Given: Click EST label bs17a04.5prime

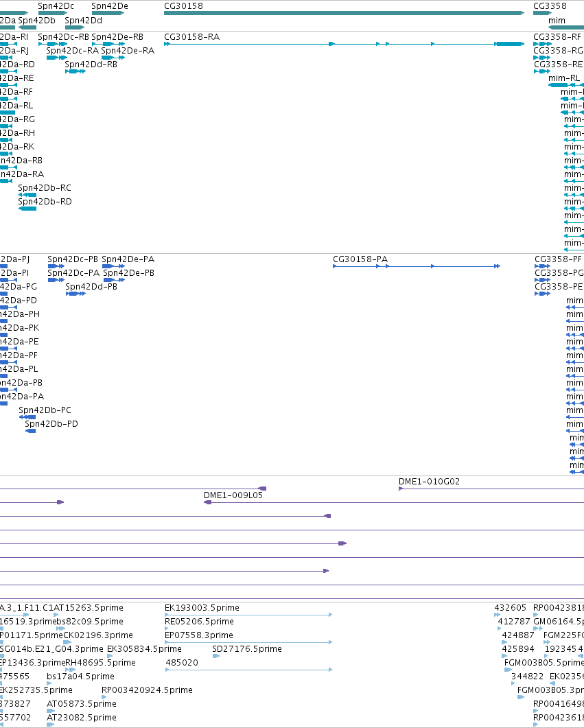Looking at the screenshot, I should click(x=80, y=677).
